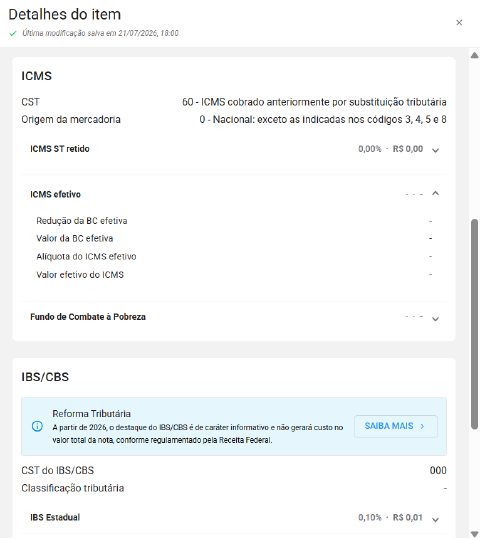
Task: Expand the ICMS ST retido chevron
Action: (x=435, y=150)
